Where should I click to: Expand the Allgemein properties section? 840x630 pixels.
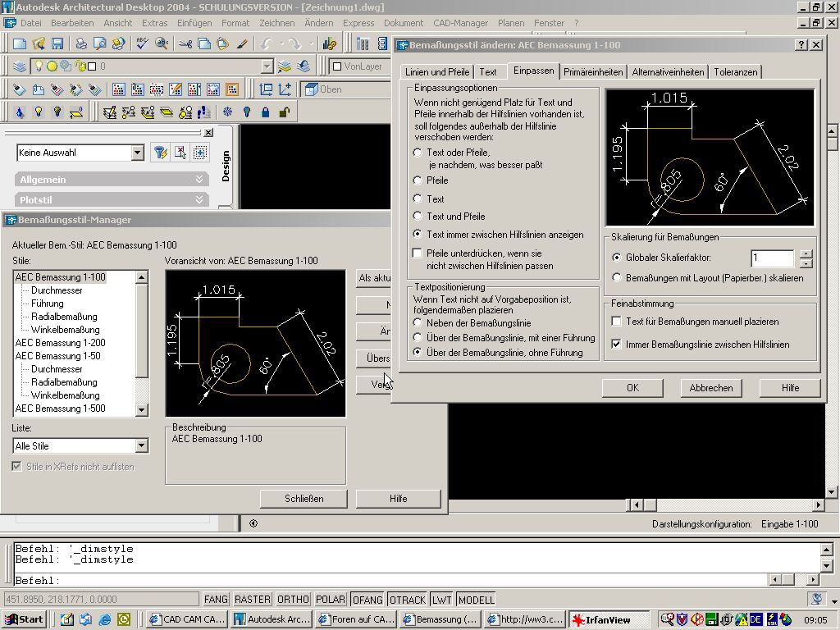pos(199,179)
